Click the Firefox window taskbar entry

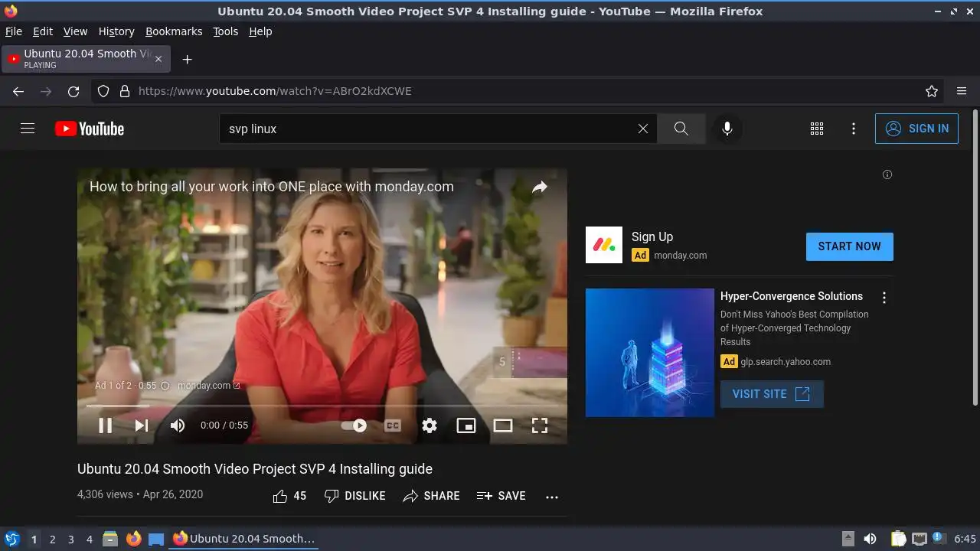(x=243, y=539)
